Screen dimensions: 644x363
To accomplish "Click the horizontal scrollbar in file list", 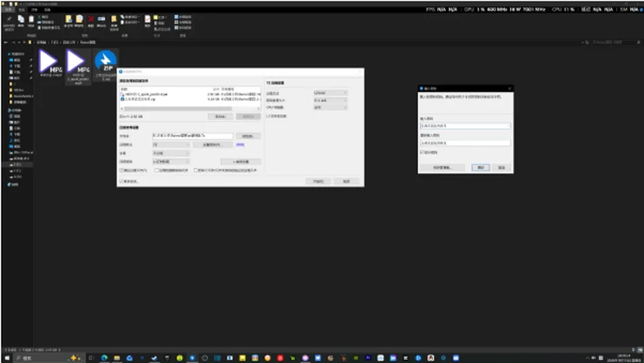I will pyautogui.click(x=178, y=109).
